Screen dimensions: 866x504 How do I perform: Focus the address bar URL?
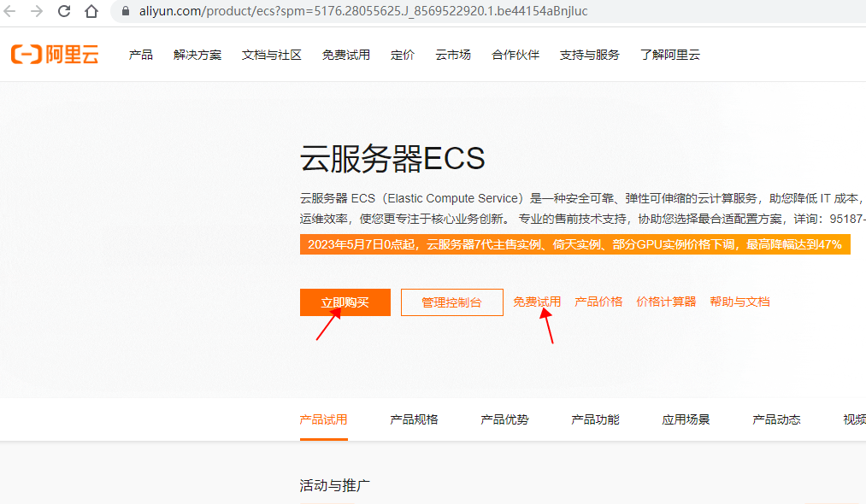click(x=362, y=11)
